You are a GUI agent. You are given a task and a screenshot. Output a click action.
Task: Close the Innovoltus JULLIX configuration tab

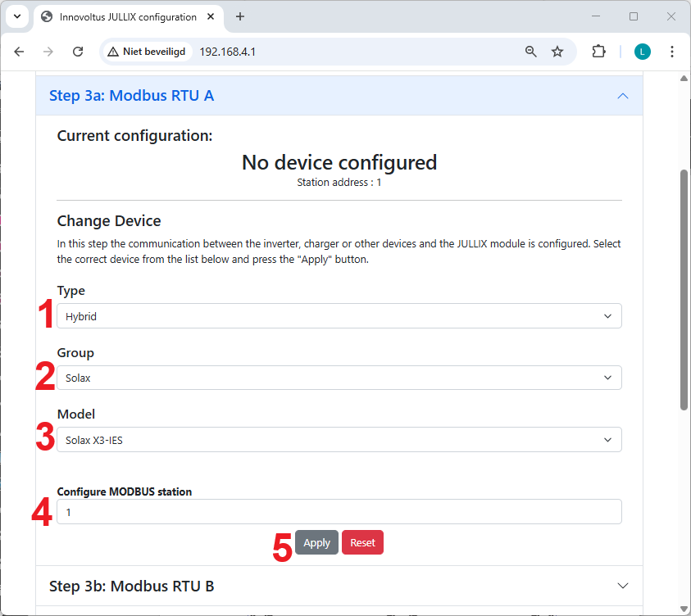click(211, 16)
